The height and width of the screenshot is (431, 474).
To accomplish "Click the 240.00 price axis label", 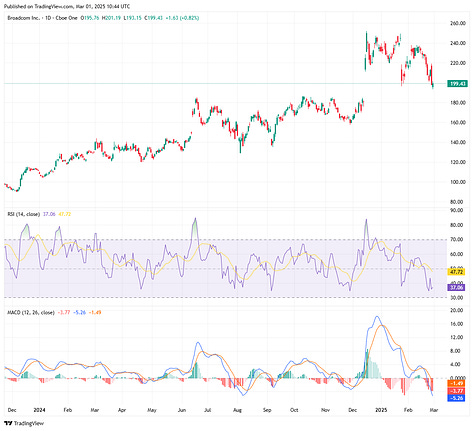I will click(x=457, y=43).
